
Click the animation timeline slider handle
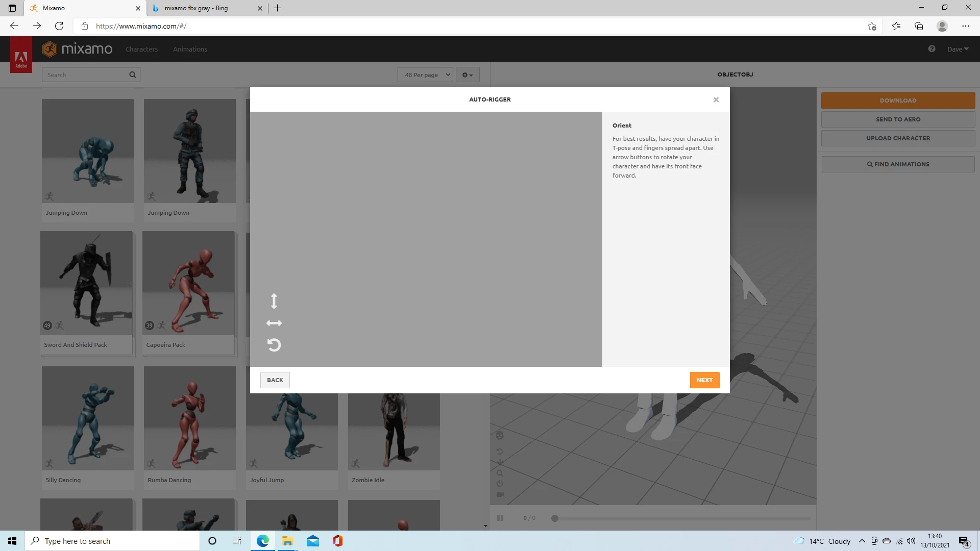(555, 518)
